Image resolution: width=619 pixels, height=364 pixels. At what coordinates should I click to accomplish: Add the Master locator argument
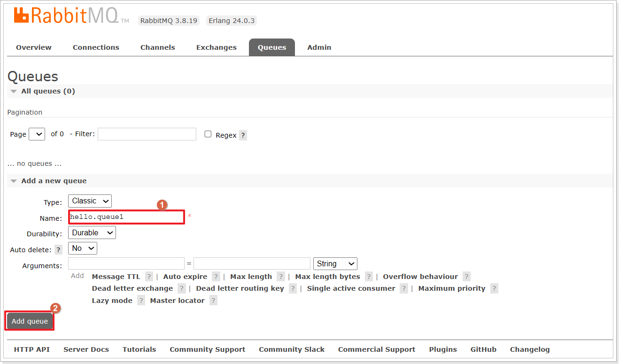coord(178,301)
